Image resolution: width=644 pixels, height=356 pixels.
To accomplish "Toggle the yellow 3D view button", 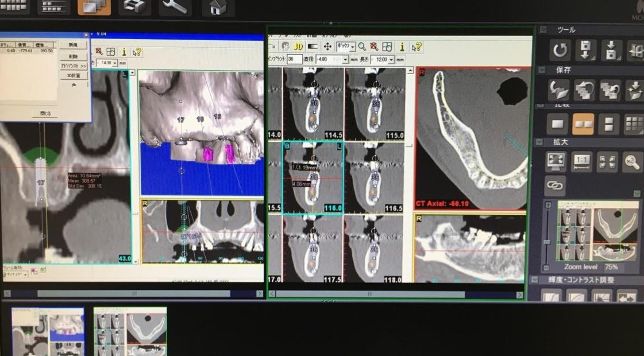I will point(298,47).
